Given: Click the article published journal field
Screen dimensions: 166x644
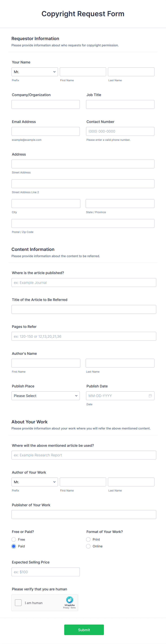Looking at the screenshot, I should (x=84, y=282).
